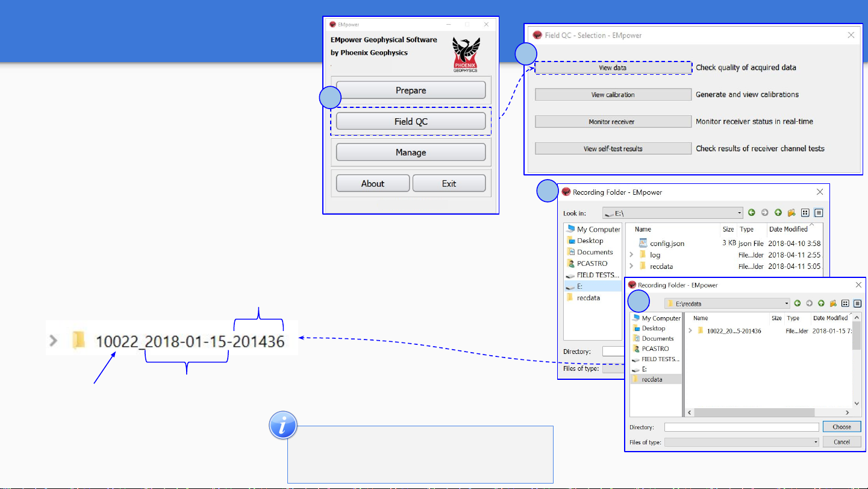The width and height of the screenshot is (868, 489).
Task: Click the View data button
Action: (613, 68)
